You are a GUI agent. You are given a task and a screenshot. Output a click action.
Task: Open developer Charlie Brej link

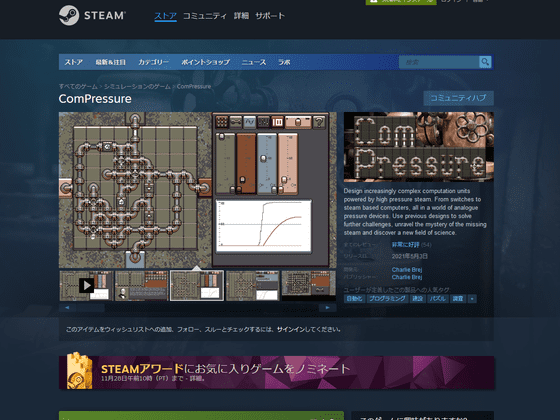tap(407, 270)
